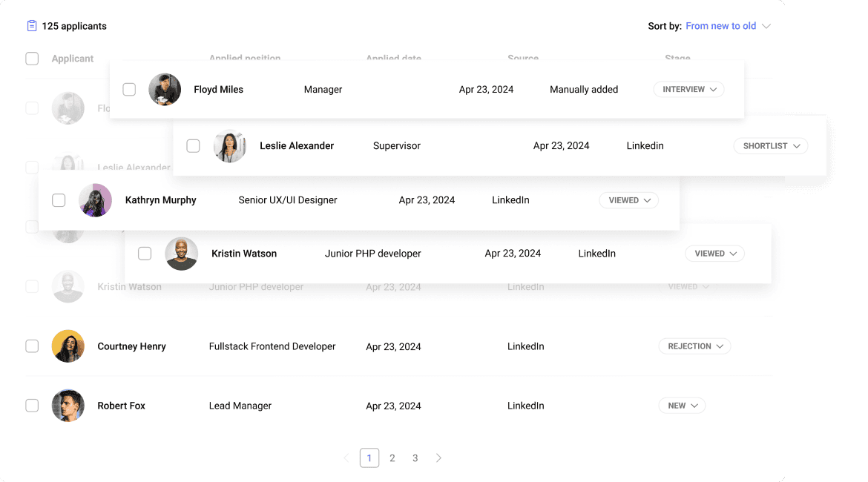Viewport: 868px width, 482px height.
Task: Switch to page 2
Action: coord(392,458)
